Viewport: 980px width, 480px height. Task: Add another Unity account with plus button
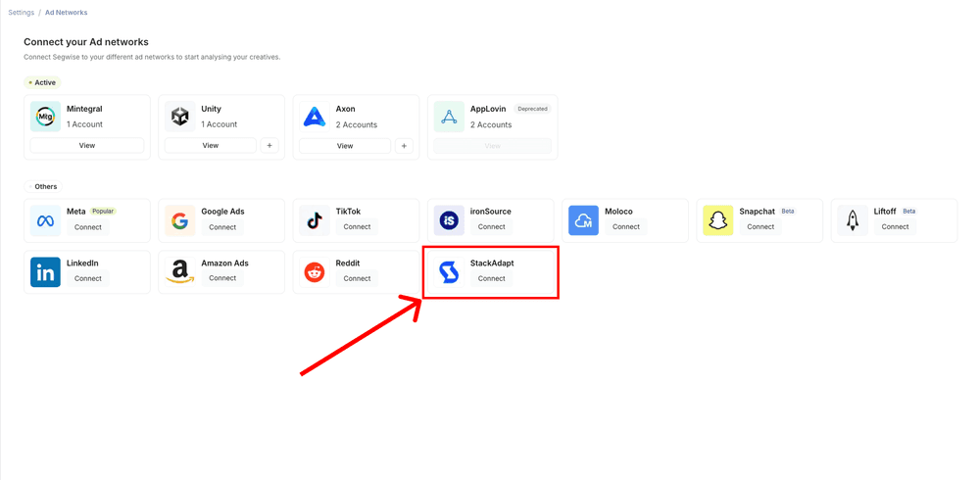tap(269, 145)
